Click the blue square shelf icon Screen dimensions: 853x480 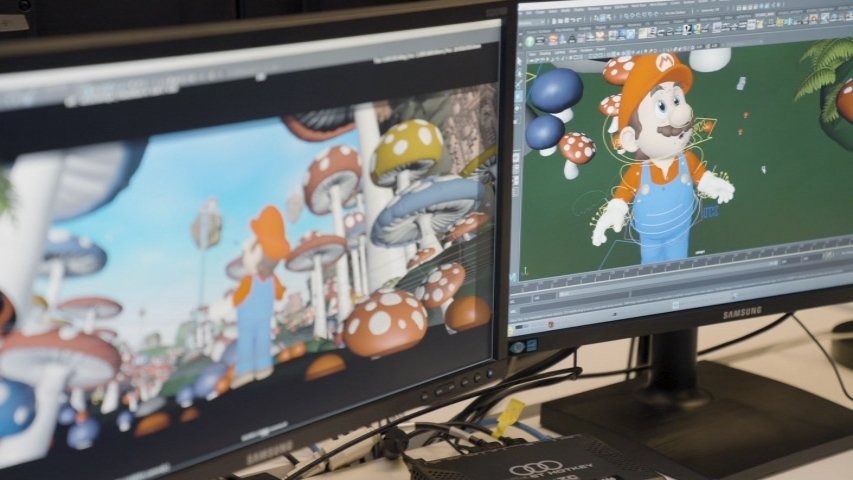(622, 34)
